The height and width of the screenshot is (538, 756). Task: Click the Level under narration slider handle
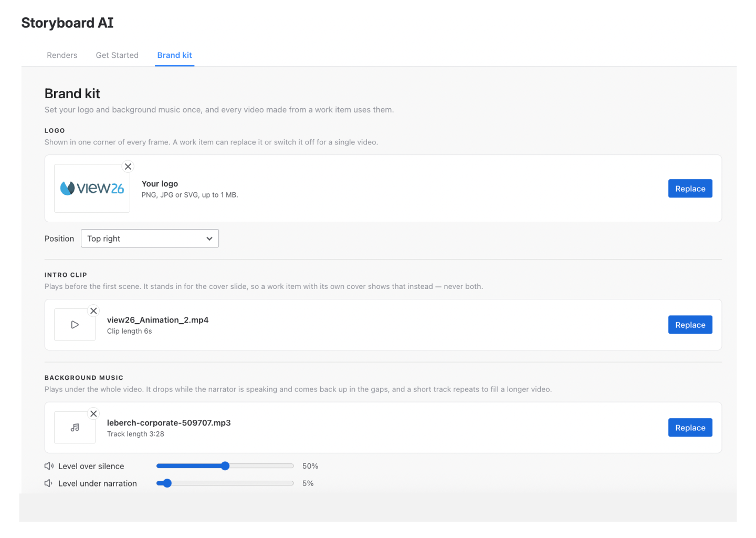pos(167,483)
